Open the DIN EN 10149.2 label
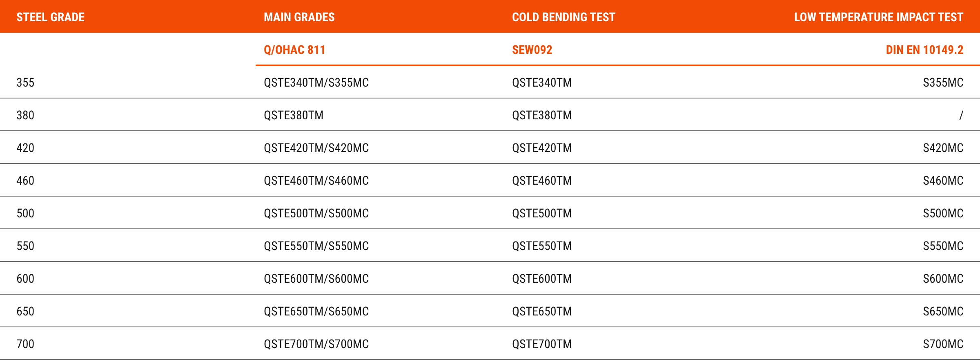980x360 pixels. tap(924, 50)
